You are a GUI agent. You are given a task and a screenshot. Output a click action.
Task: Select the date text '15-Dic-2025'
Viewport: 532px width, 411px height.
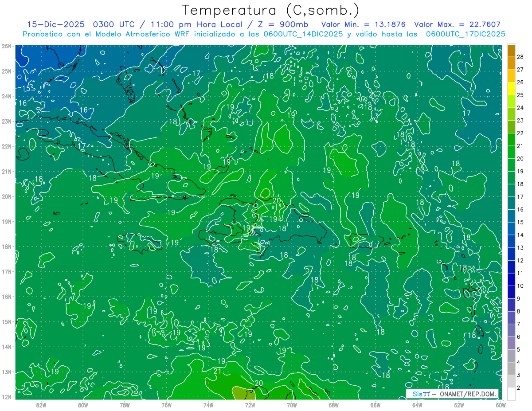pyautogui.click(x=56, y=24)
